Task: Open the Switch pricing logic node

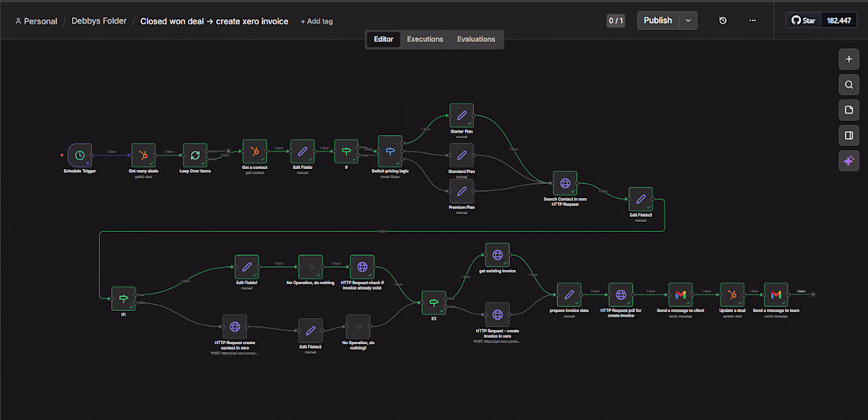Action: click(x=391, y=152)
